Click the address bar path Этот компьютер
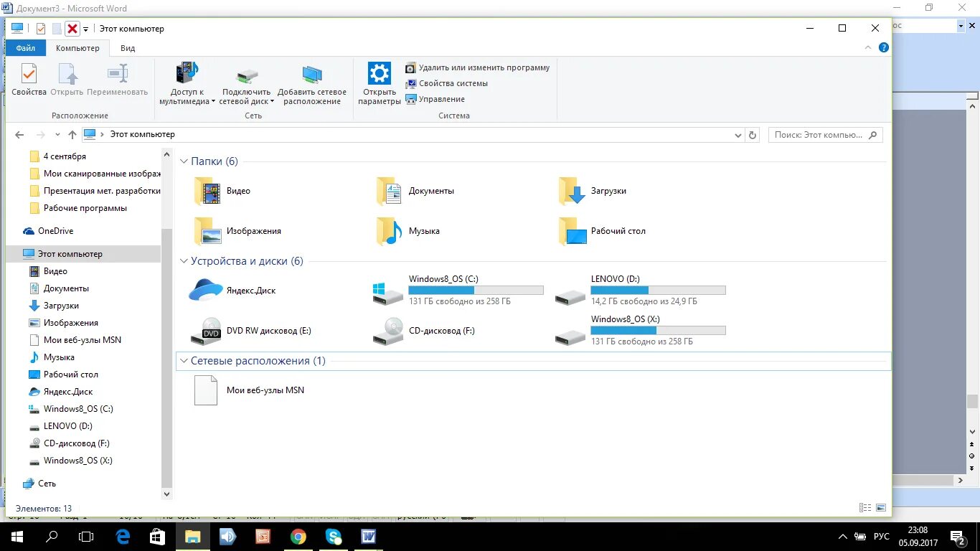 pyautogui.click(x=142, y=134)
